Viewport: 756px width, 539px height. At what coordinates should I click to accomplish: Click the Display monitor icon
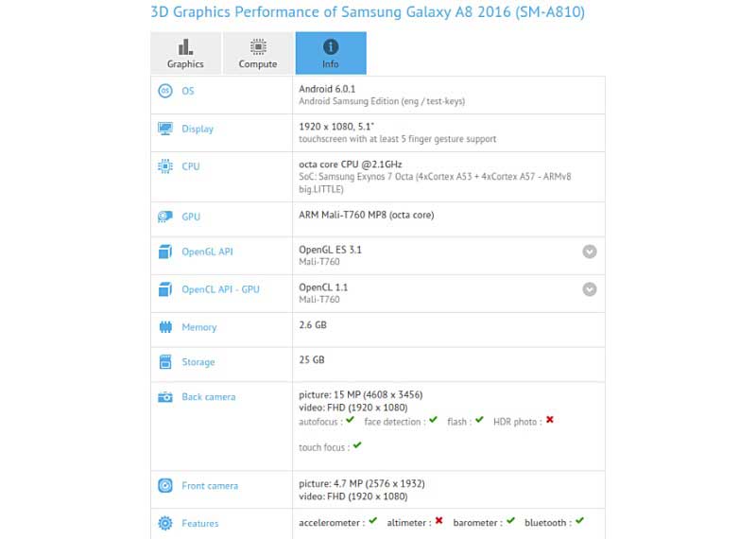(165, 129)
